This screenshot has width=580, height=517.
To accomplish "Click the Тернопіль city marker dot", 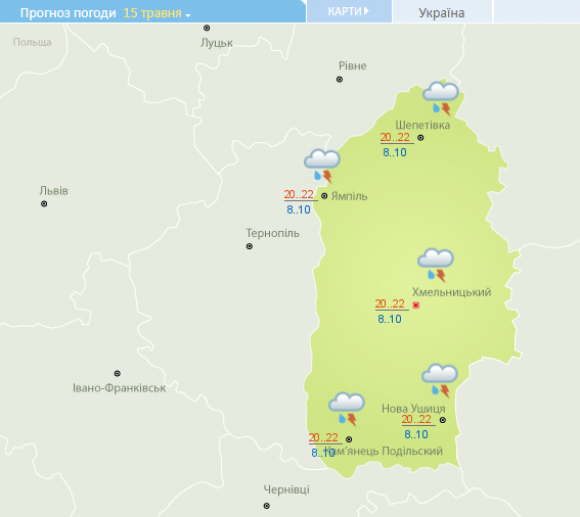I will click(x=249, y=246).
